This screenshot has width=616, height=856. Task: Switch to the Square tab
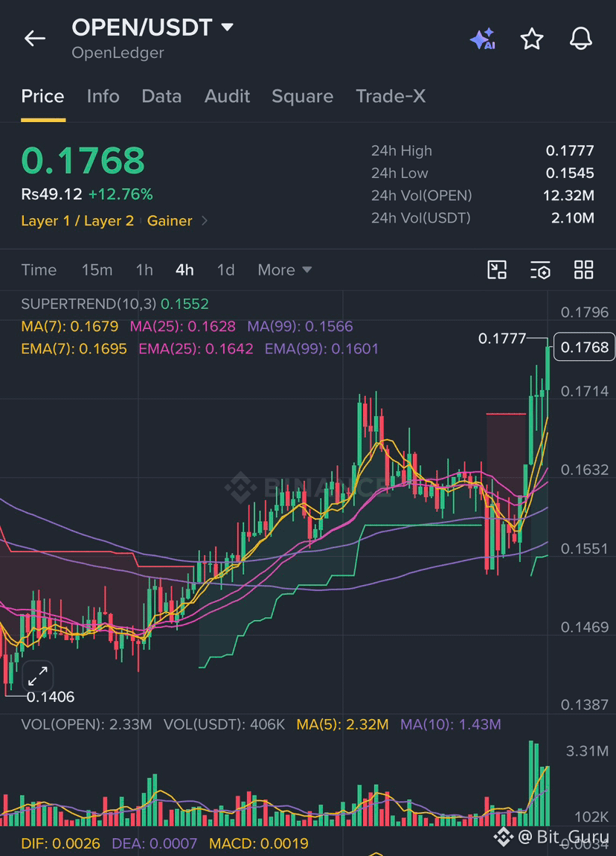(x=302, y=96)
